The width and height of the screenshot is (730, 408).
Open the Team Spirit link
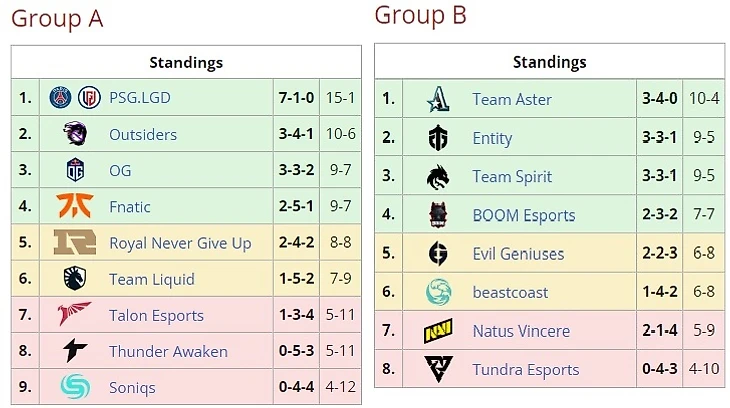click(x=512, y=176)
